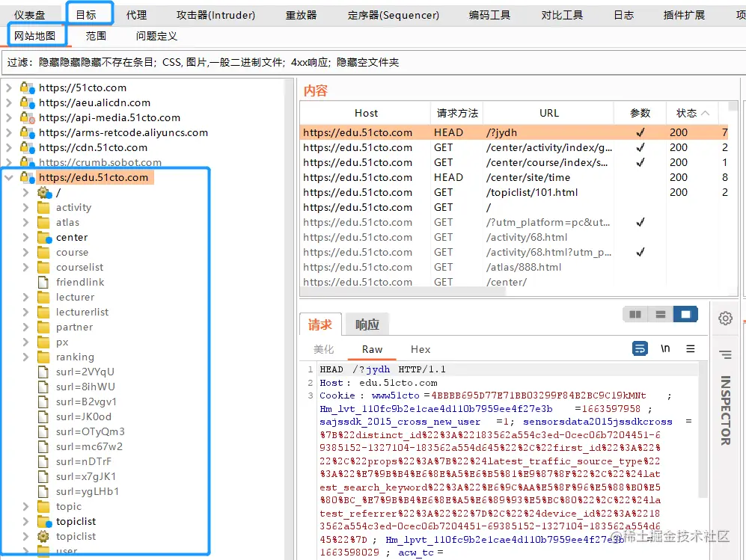The height and width of the screenshot is (560, 746).
Task: Sort by the Host column header
Action: tap(366, 113)
